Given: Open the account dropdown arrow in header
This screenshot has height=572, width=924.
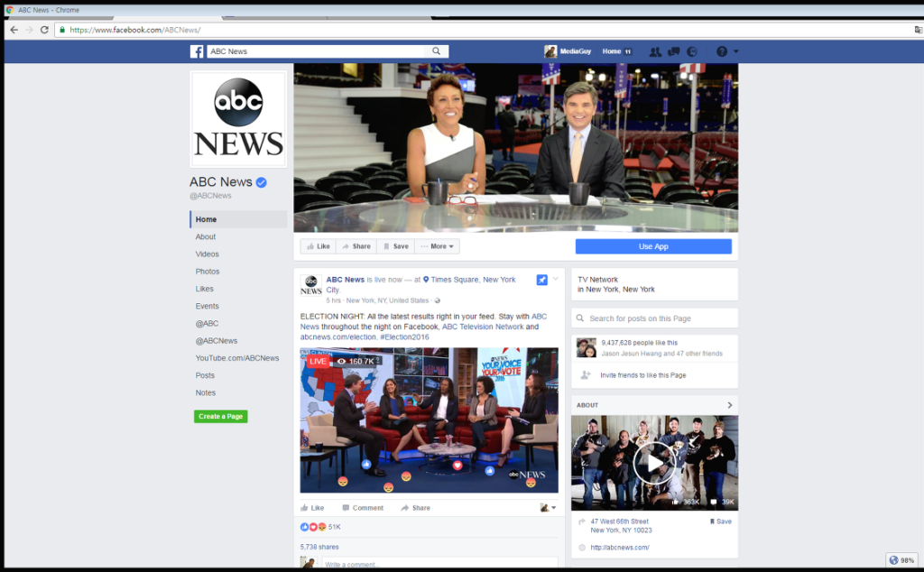Looking at the screenshot, I should (736, 51).
